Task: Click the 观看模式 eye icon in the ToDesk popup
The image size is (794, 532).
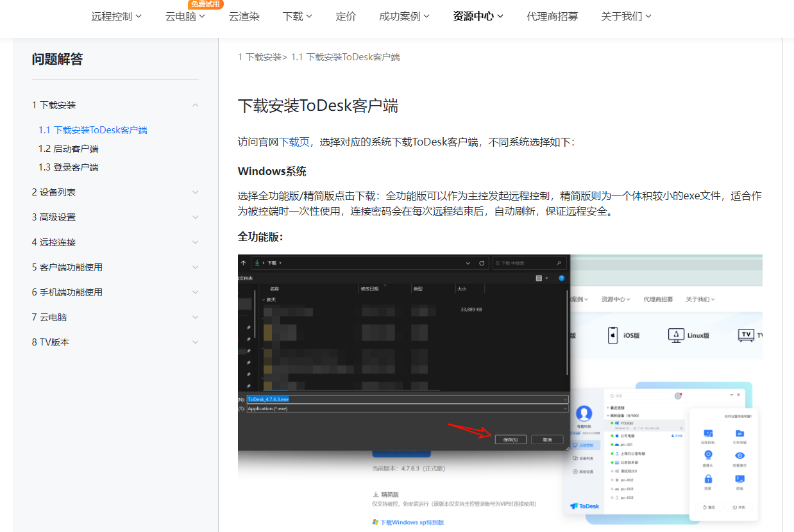Action: pos(739,456)
